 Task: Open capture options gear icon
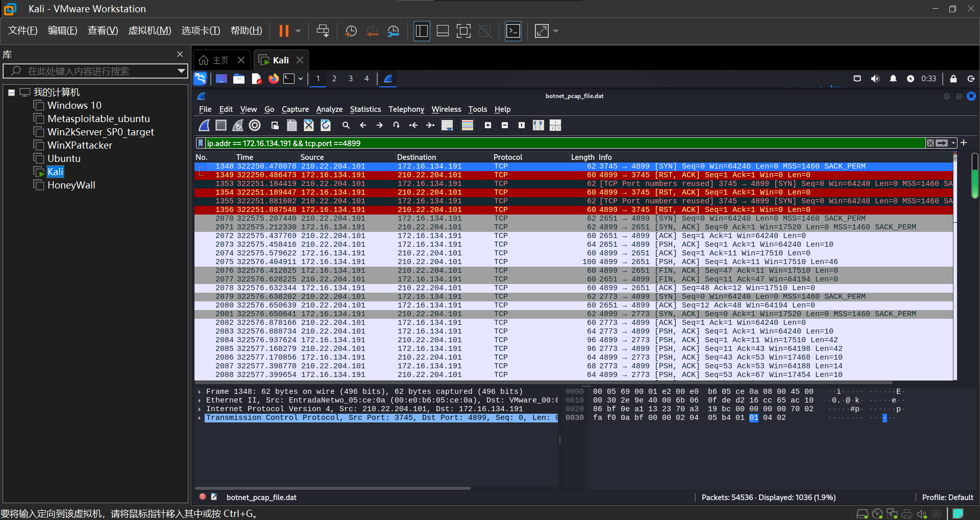point(255,125)
